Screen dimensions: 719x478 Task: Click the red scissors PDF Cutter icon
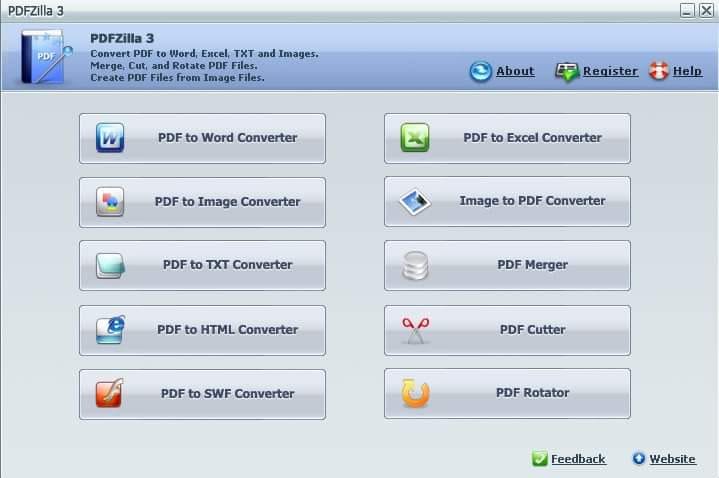[x=415, y=330]
